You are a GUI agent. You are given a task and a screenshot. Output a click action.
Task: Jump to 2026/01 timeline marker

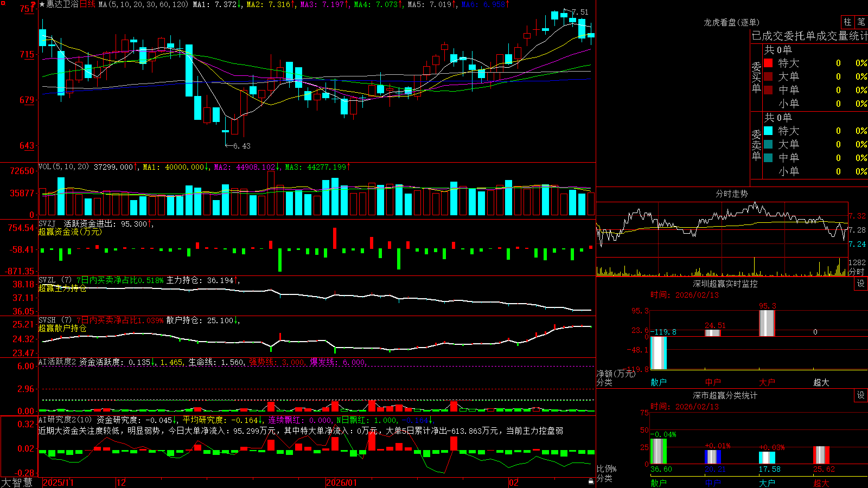[x=341, y=483]
